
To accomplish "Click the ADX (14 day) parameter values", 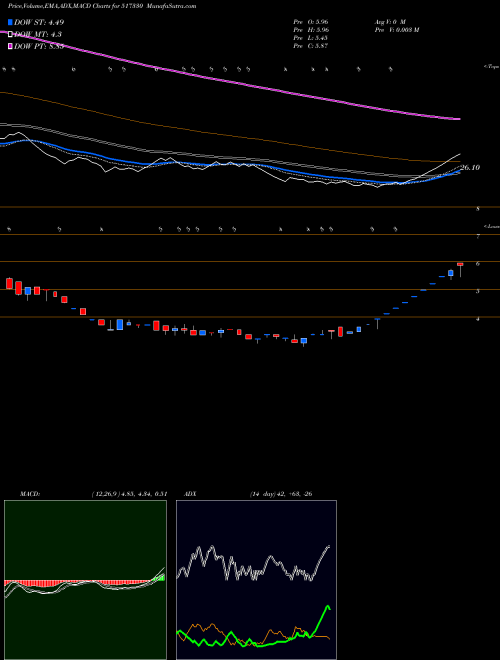I will pos(281,494).
